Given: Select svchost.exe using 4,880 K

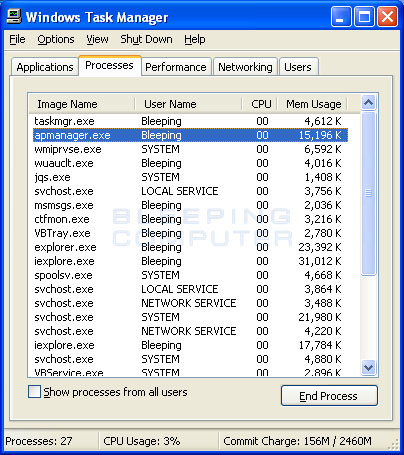Looking at the screenshot, I should tap(190, 359).
